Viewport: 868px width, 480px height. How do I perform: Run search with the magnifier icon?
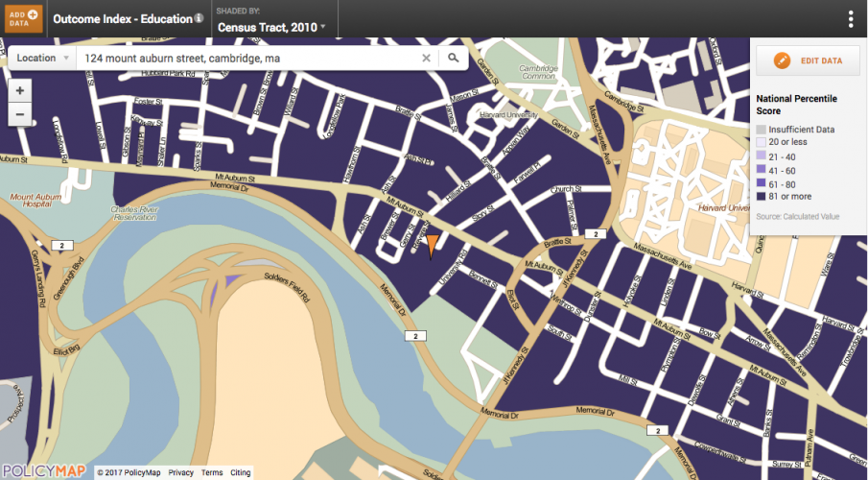coord(454,59)
